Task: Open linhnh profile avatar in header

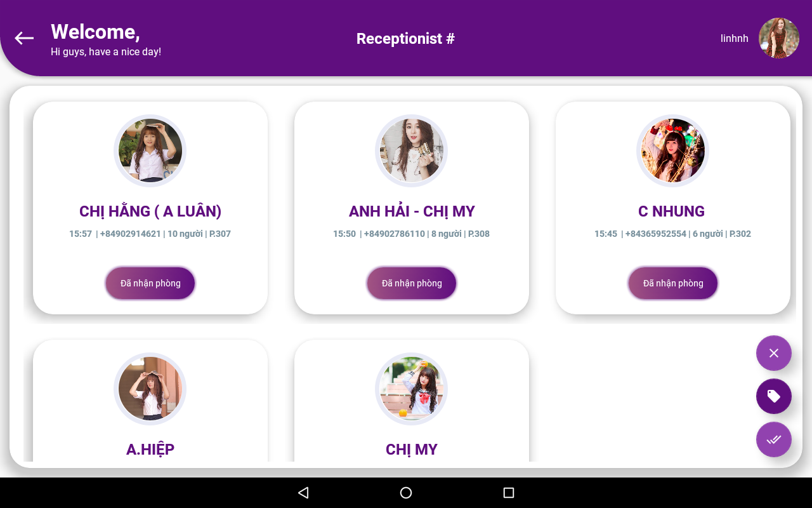Action: [x=779, y=38]
